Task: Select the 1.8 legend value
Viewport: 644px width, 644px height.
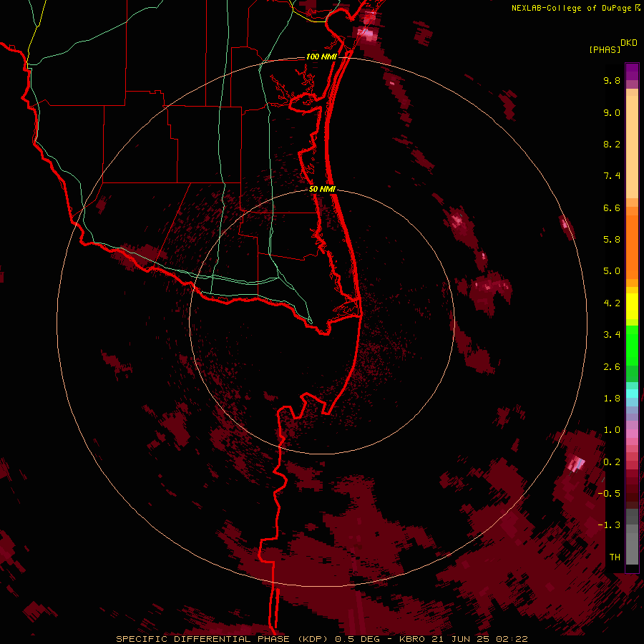Action: 612,399
